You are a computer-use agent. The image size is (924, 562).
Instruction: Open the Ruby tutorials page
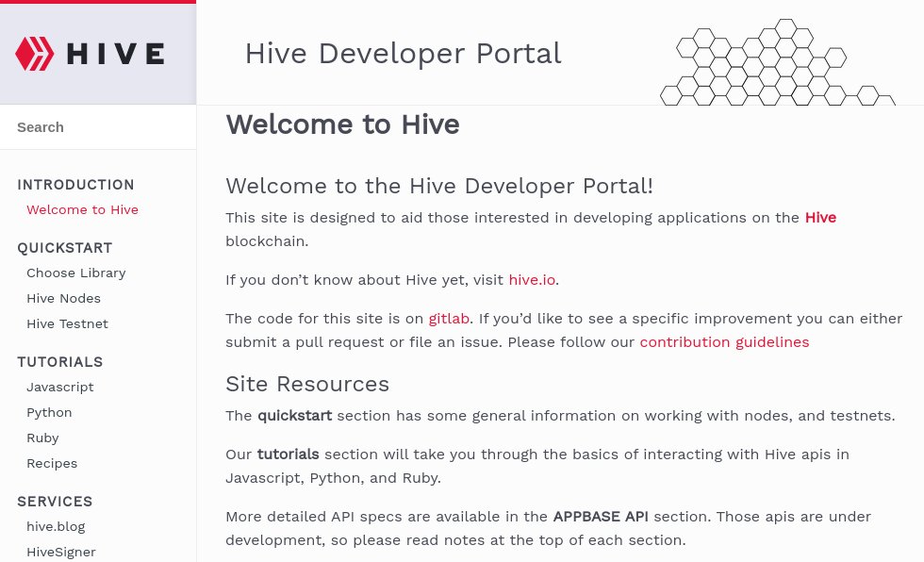point(42,438)
